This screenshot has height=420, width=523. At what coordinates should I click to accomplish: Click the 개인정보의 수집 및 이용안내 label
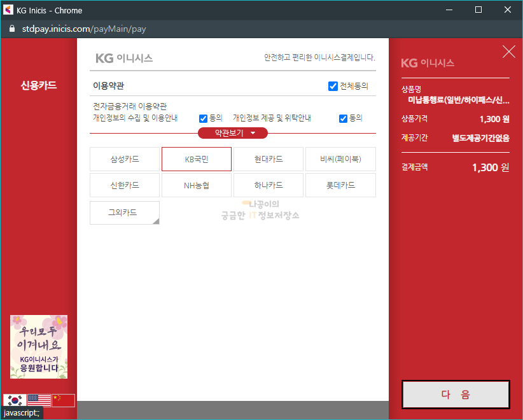pyautogui.click(x=135, y=118)
